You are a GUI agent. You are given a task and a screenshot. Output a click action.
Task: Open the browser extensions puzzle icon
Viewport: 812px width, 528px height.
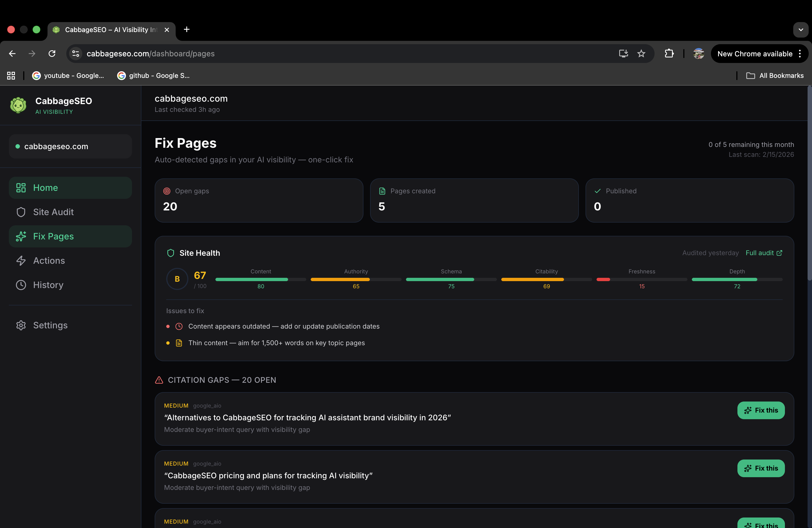coord(669,54)
